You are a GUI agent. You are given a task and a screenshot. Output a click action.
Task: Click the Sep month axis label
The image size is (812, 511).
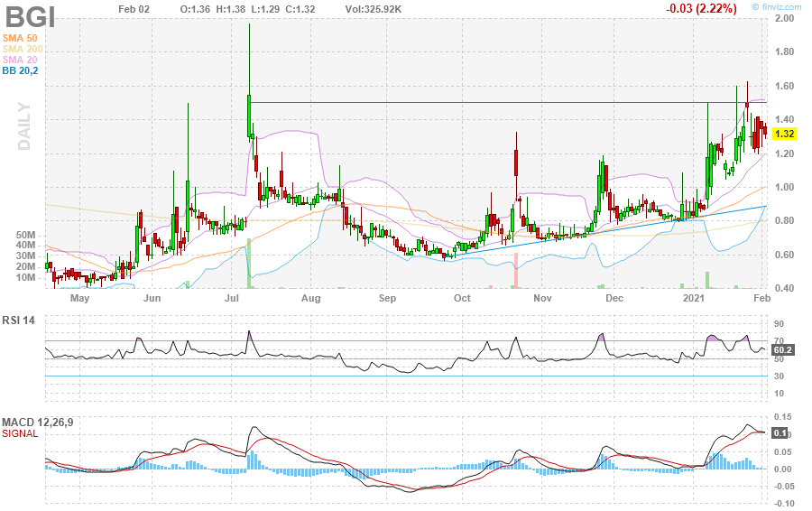(387, 298)
